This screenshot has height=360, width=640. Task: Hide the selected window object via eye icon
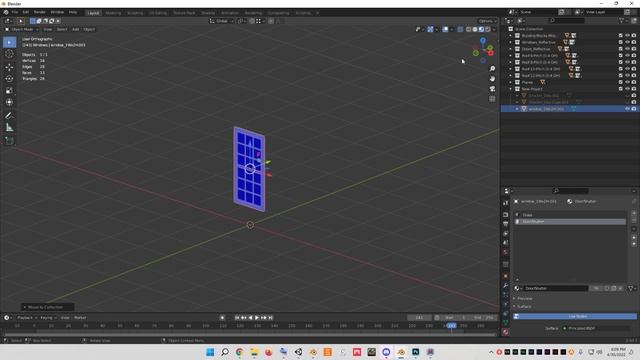click(x=627, y=109)
